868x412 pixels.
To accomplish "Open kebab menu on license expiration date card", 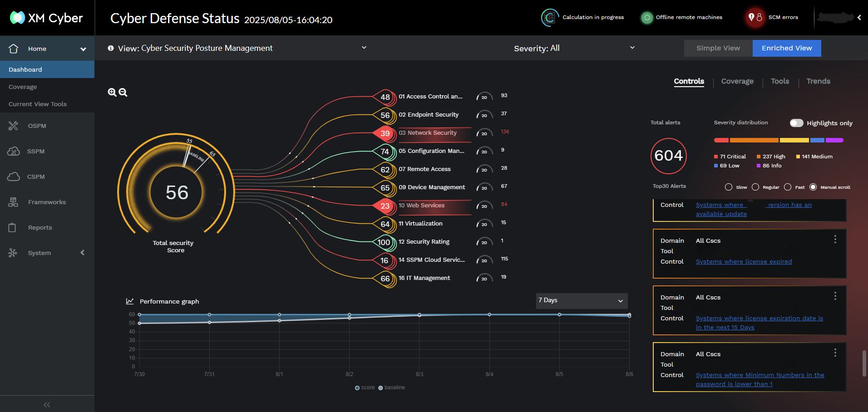I will click(x=835, y=296).
